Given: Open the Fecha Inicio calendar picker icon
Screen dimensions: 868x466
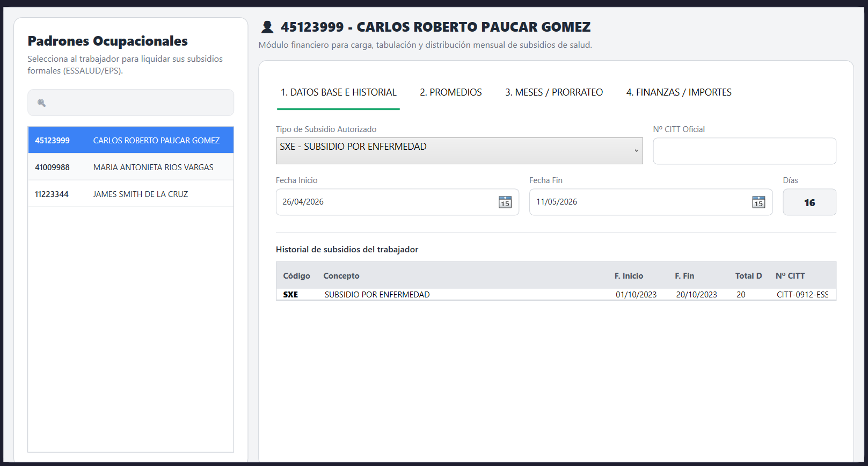Looking at the screenshot, I should pyautogui.click(x=505, y=202).
